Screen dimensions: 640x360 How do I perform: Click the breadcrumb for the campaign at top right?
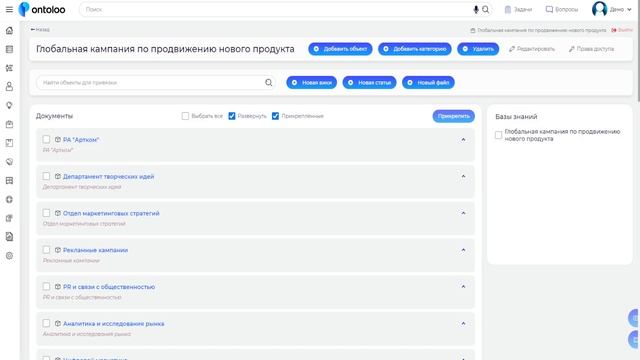(538, 30)
